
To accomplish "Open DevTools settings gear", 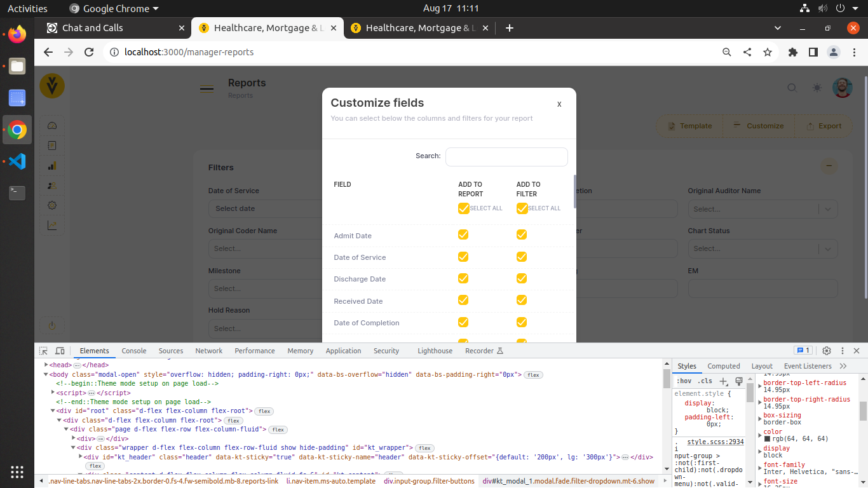I will 827,351.
